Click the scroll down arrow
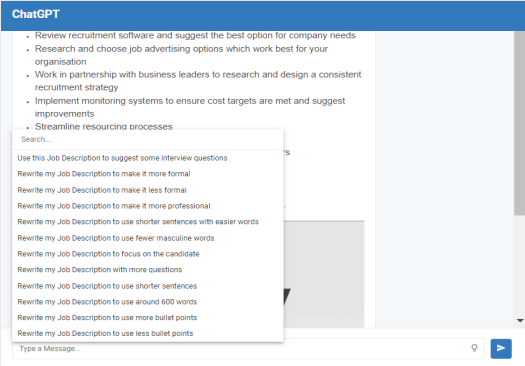The height and width of the screenshot is (366, 525). pos(520,320)
